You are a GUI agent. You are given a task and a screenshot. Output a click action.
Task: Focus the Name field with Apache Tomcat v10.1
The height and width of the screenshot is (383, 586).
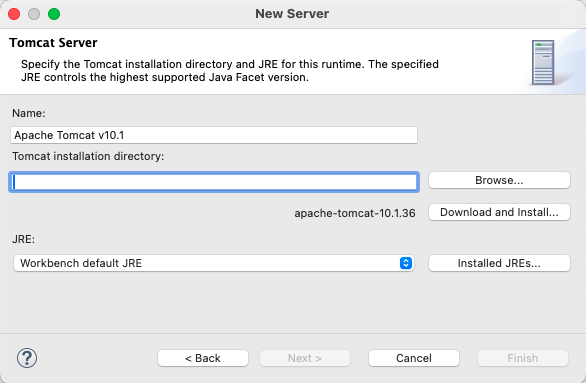tap(214, 135)
